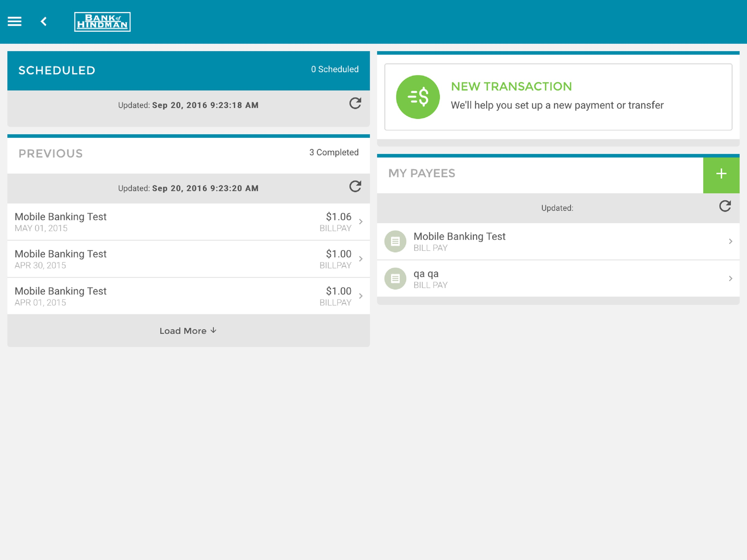The width and height of the screenshot is (747, 560).
Task: Click the qa qa payee icon
Action: [395, 279]
